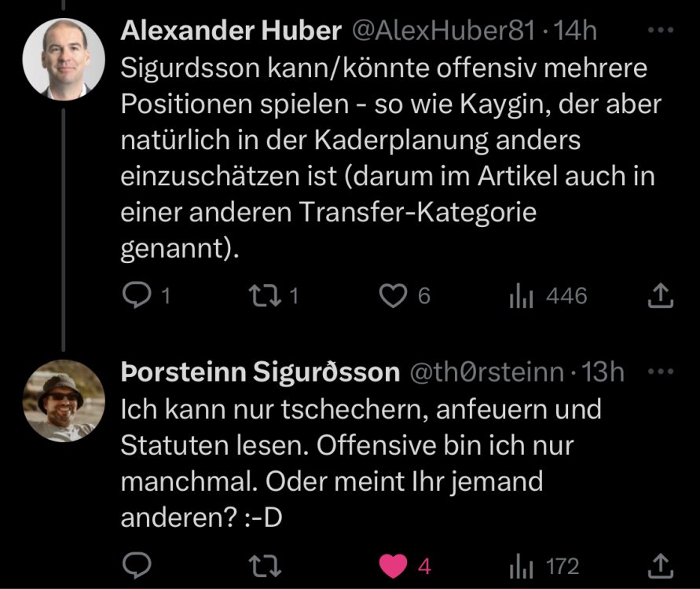The height and width of the screenshot is (589, 700).
Task: Open the @th0rsteinn handle link
Action: point(487,371)
